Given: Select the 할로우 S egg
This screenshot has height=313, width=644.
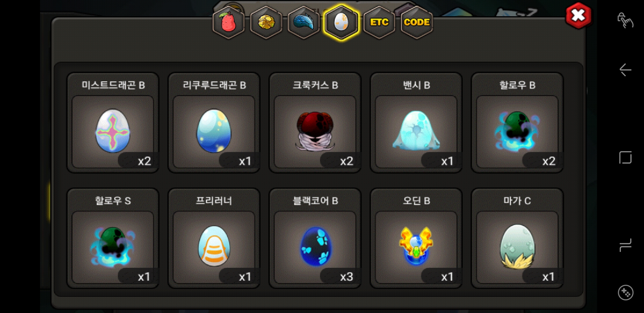Looking at the screenshot, I should click(x=113, y=238).
